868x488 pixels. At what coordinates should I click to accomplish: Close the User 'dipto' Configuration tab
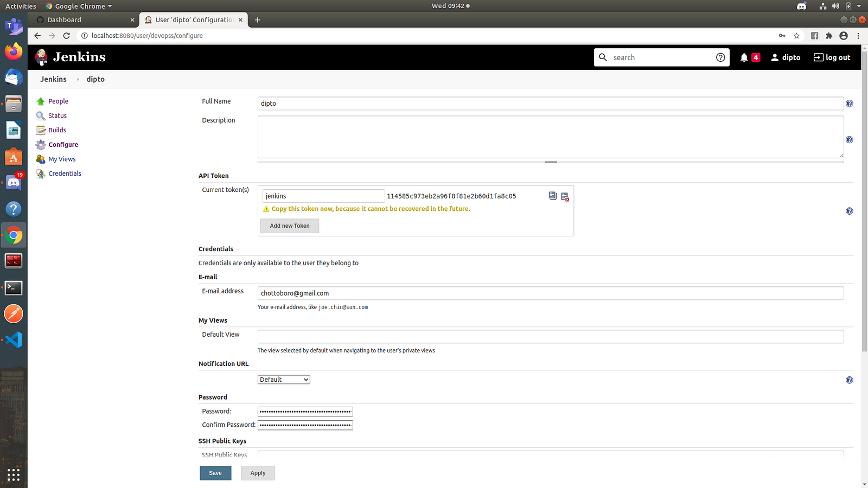coord(240,20)
